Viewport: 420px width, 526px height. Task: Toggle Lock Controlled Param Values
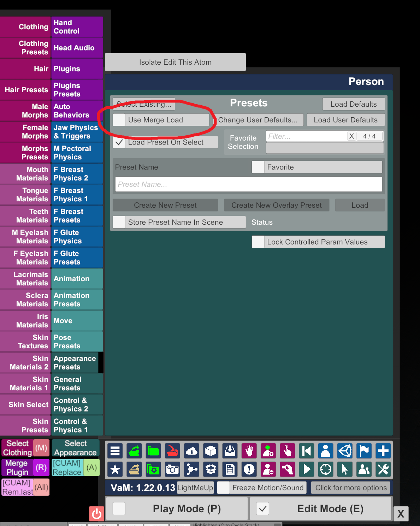coord(258,242)
